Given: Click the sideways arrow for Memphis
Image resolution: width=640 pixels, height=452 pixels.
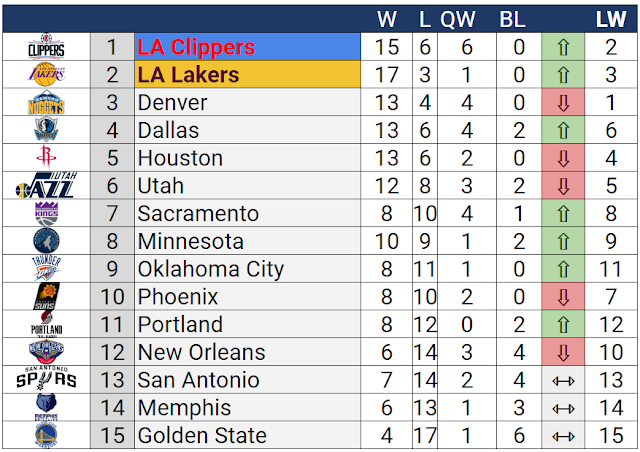Looking at the screenshot, I should click(562, 408).
